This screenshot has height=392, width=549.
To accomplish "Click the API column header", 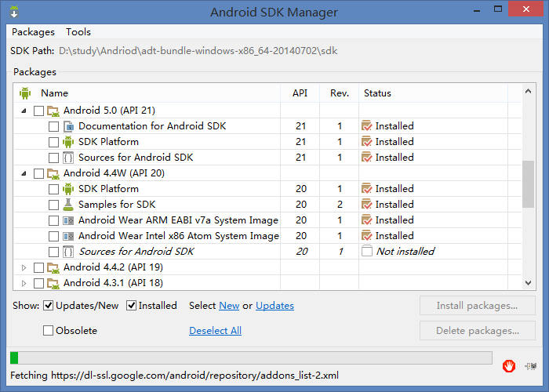I will coord(300,93).
